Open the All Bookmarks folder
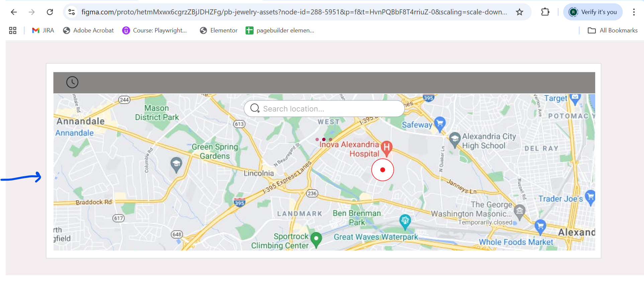The width and height of the screenshot is (644, 289). [x=613, y=30]
